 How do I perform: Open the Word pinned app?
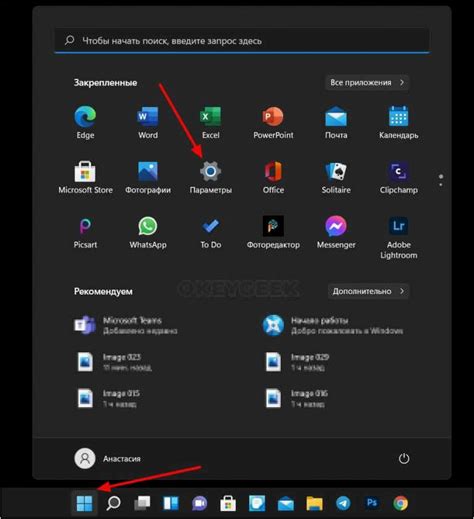(148, 122)
